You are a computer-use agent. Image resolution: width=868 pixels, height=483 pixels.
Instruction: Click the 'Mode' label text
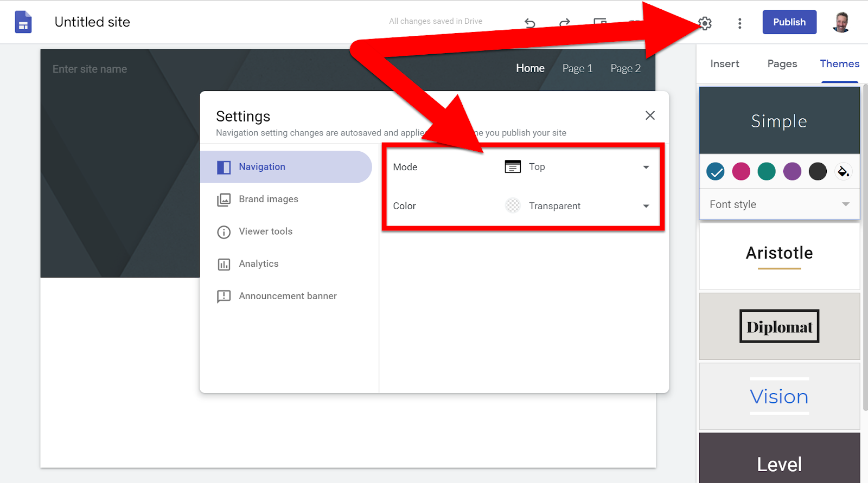point(405,167)
